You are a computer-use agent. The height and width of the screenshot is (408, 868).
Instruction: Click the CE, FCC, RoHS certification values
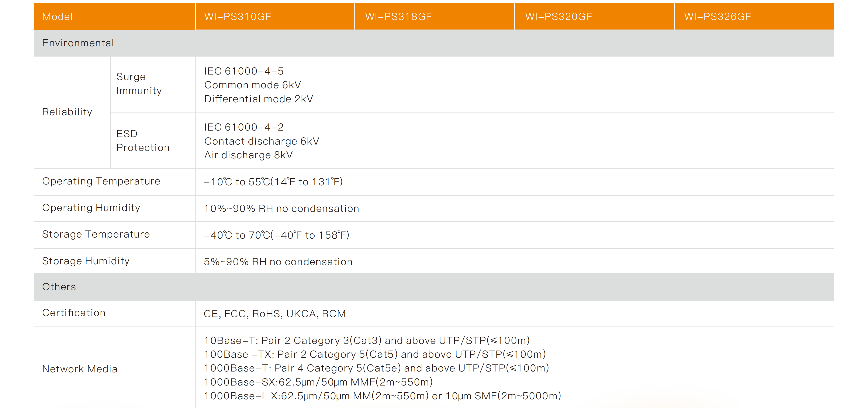[x=274, y=314]
